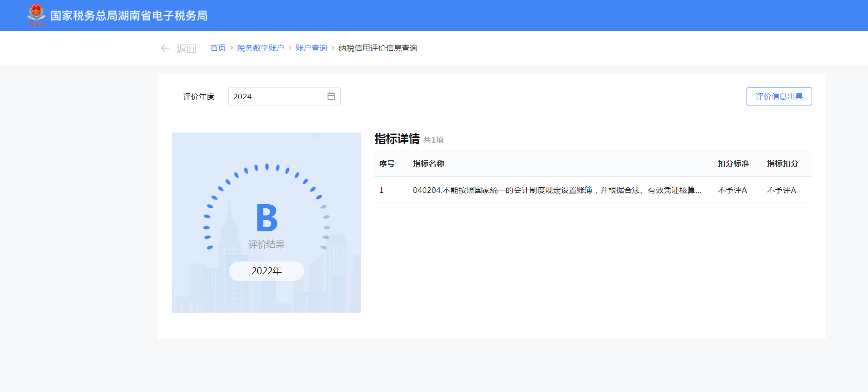Click the 指标名称 column header
The height and width of the screenshot is (392, 868).
428,164
